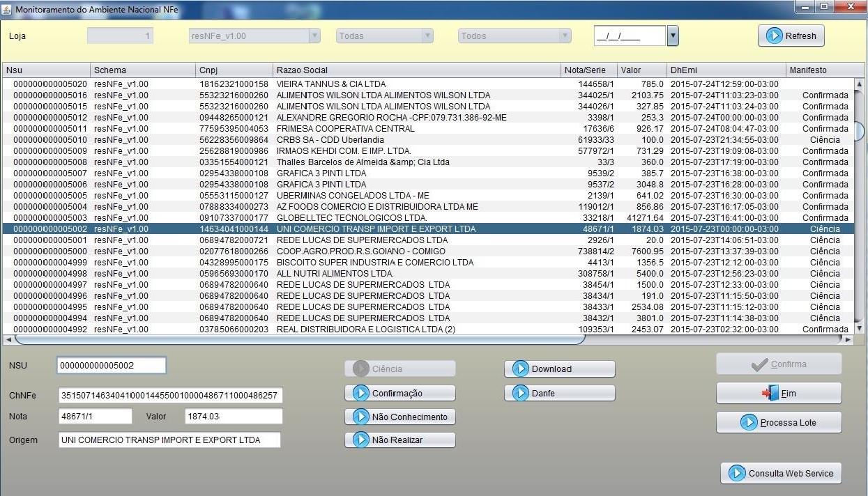Click the Não Conhecimento button label
This screenshot has width=868, height=496.
click(x=410, y=417)
